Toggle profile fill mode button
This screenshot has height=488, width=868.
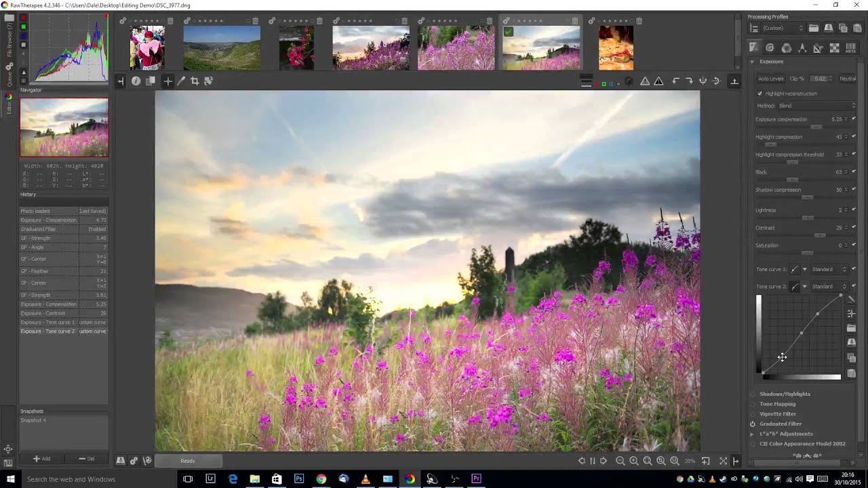coord(754,28)
